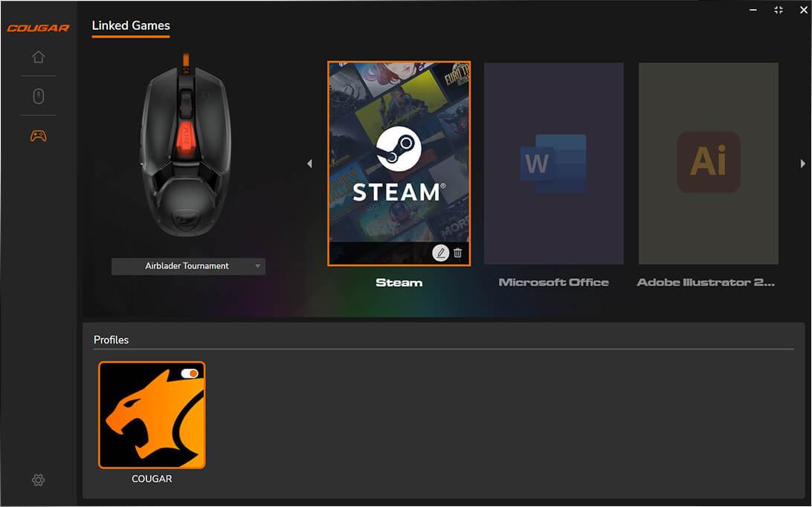Click the Profiles section heading

pyautogui.click(x=112, y=340)
